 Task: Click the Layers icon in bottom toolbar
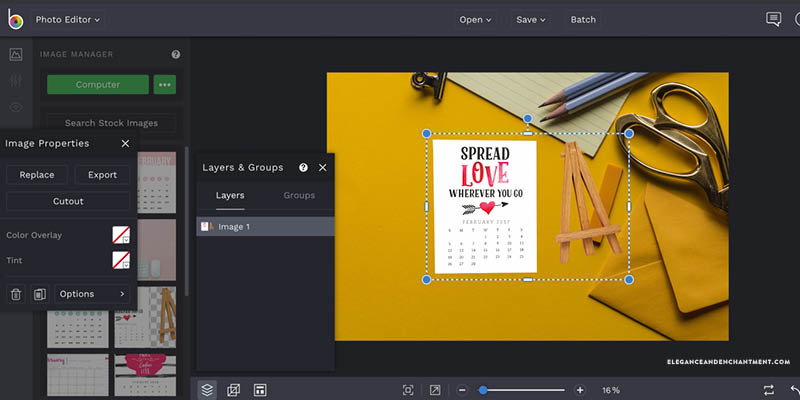click(x=207, y=389)
